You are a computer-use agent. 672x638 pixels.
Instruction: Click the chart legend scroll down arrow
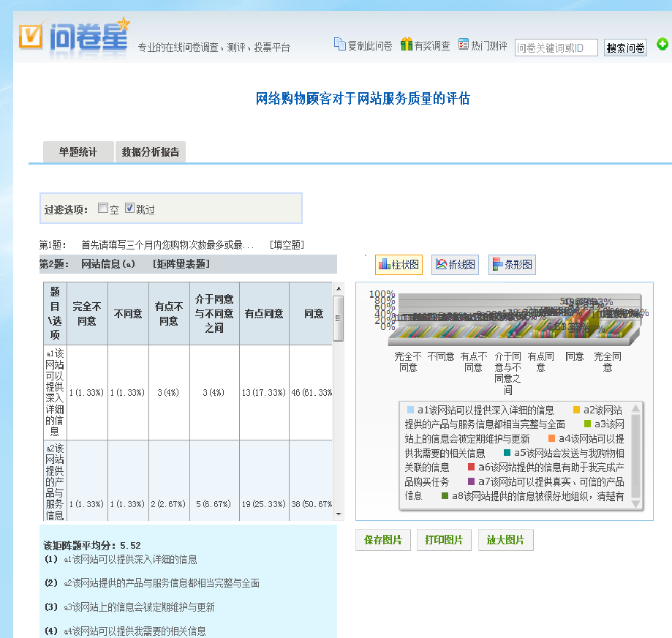pyautogui.click(x=636, y=503)
